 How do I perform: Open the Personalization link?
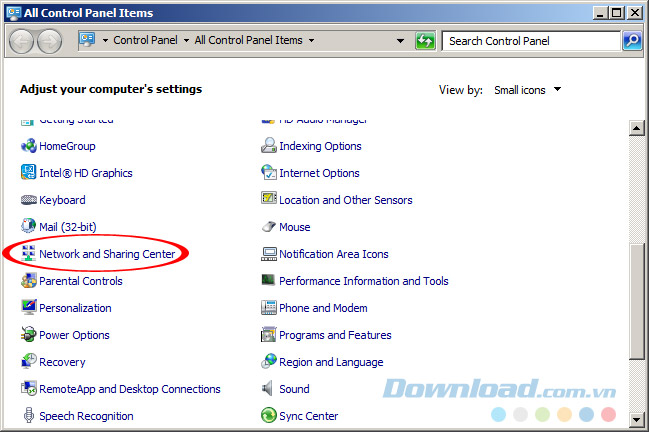(75, 308)
